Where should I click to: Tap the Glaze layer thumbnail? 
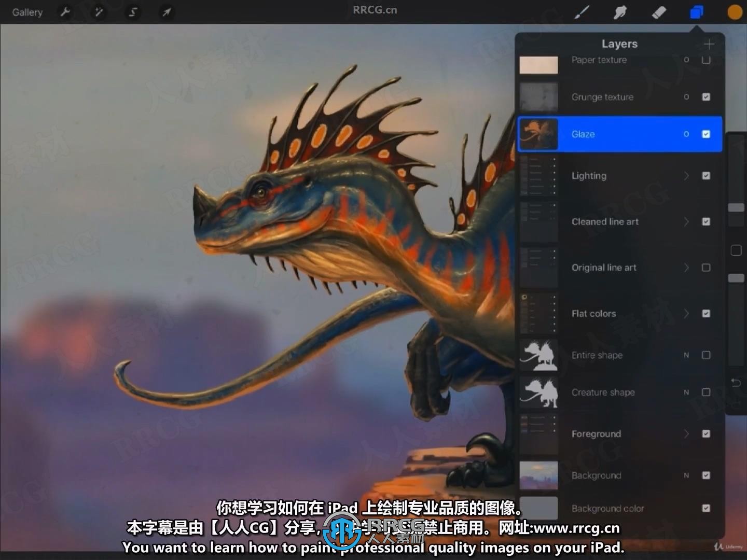tap(539, 134)
